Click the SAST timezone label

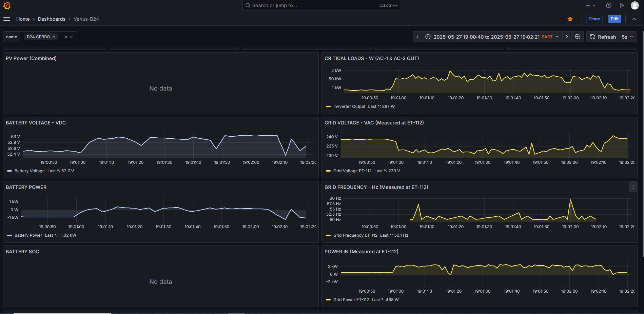547,37
